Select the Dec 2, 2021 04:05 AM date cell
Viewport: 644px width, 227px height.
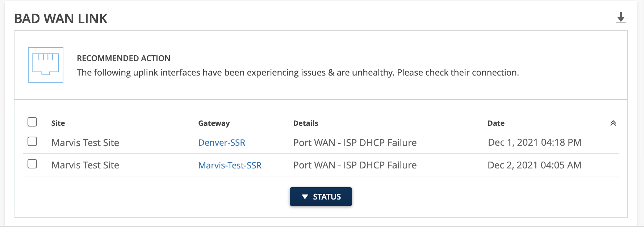tap(534, 165)
